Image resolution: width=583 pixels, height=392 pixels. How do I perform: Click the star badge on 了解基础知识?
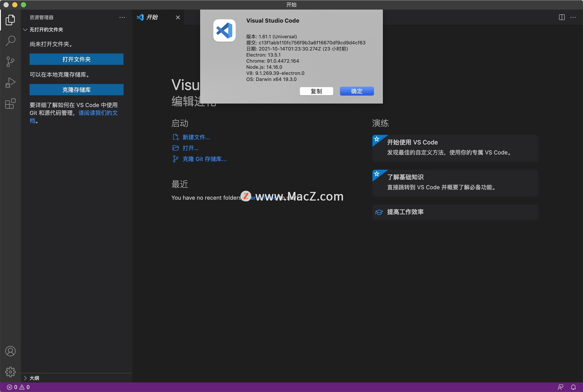(x=377, y=174)
